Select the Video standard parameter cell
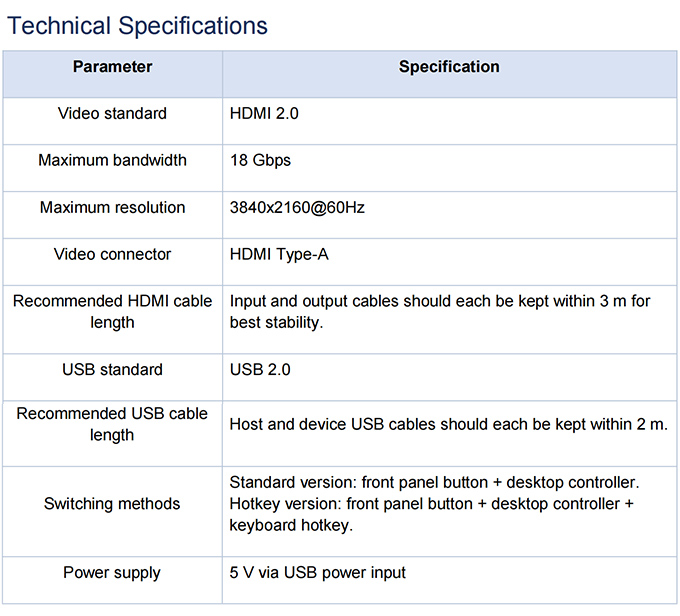This screenshot has width=680, height=616. pyautogui.click(x=113, y=114)
